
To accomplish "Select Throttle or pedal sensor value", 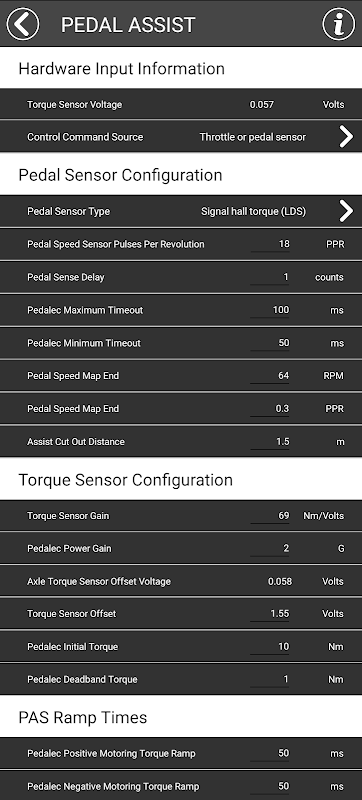I will click(x=253, y=137).
